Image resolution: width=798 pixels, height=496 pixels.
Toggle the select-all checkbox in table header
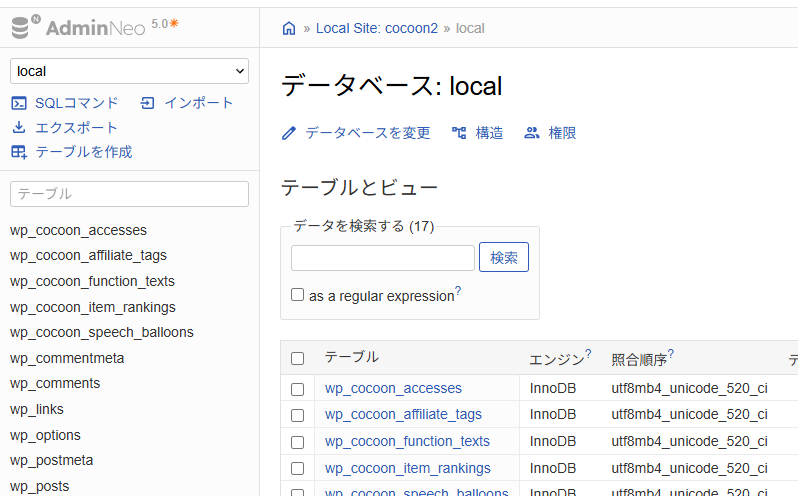pyautogui.click(x=297, y=358)
